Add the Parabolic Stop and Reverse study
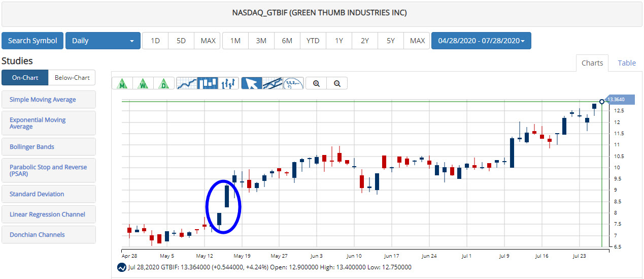Screen dimensions: 644x279 48,170
